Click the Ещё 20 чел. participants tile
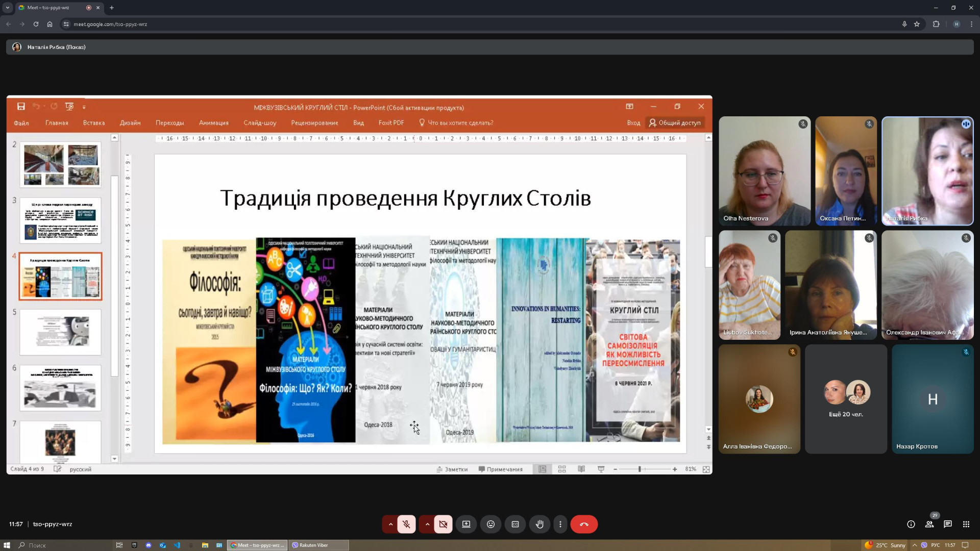980x551 pixels. pyautogui.click(x=846, y=399)
